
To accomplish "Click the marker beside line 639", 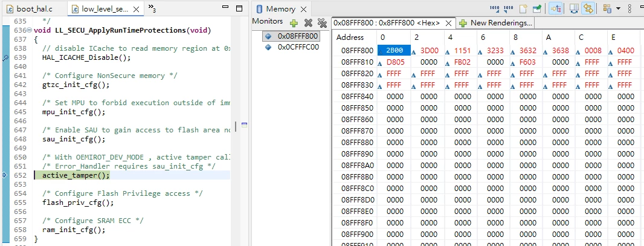I will tap(4, 57).
